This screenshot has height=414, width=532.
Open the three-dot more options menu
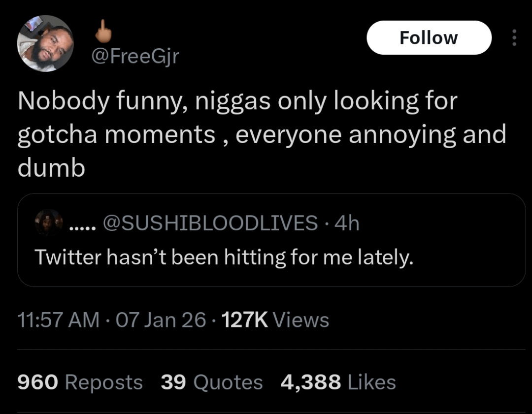click(514, 38)
